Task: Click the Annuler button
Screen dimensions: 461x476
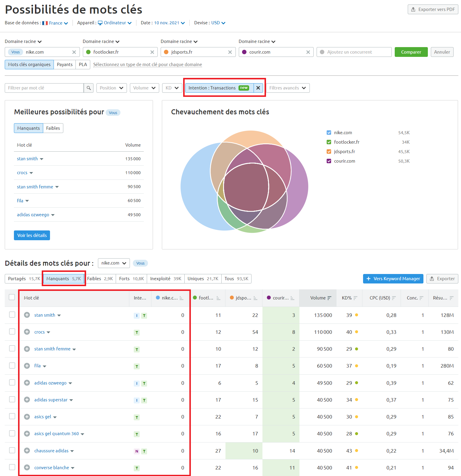Action: click(442, 52)
